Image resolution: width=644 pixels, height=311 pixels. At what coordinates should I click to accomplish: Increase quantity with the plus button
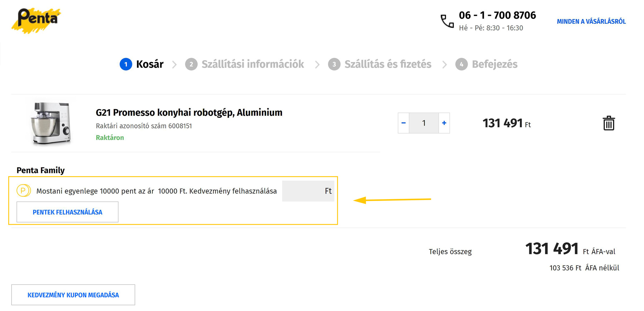(444, 123)
